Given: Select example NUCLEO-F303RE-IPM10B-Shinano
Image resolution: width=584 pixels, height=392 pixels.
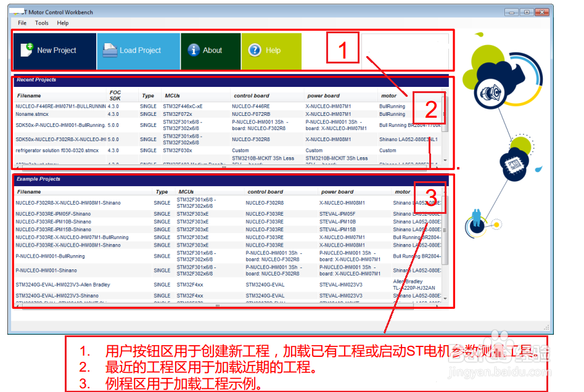Looking at the screenshot, I should 53,222.
